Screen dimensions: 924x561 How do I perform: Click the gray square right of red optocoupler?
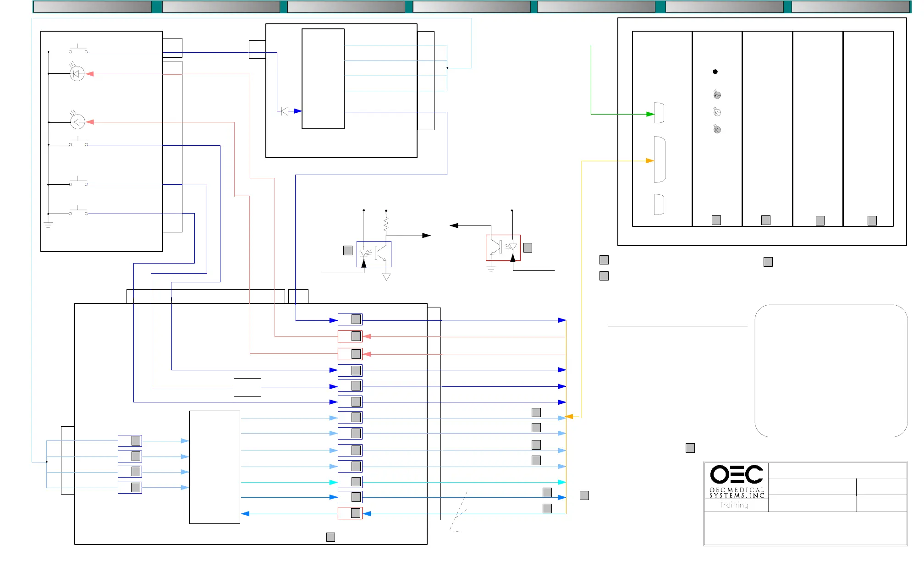click(528, 247)
